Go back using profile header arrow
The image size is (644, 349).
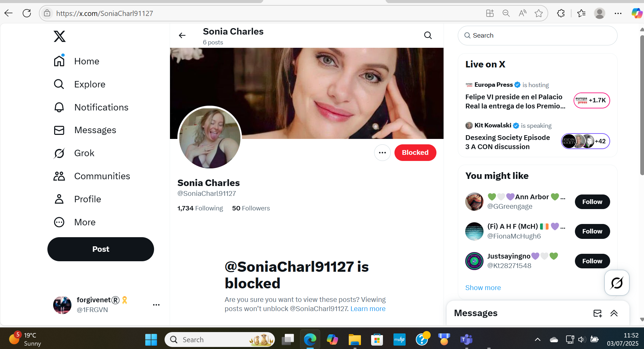182,36
